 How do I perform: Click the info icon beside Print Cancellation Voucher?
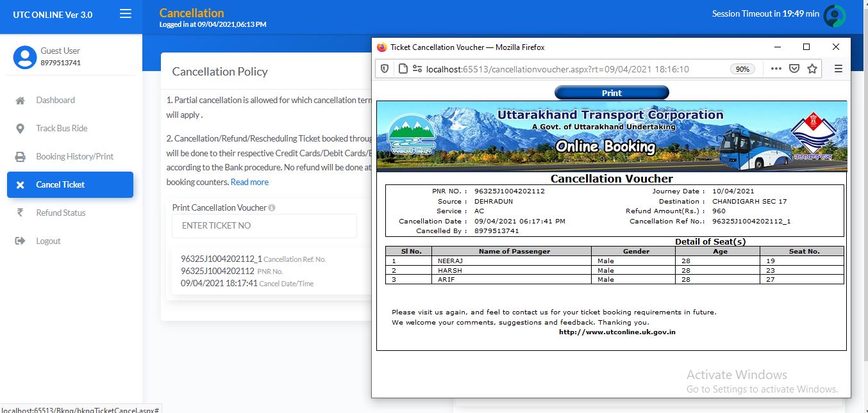(272, 208)
